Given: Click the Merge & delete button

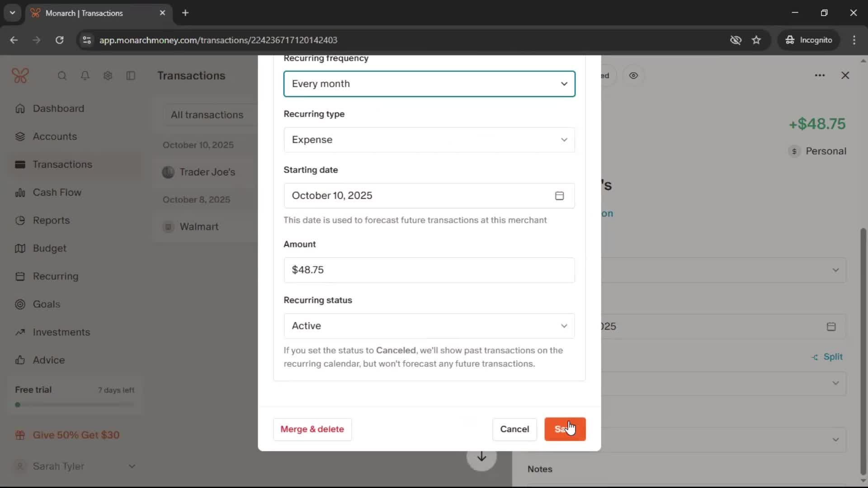Looking at the screenshot, I should point(312,429).
